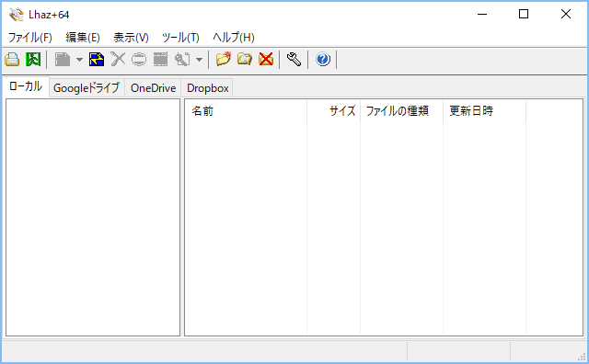Click the Lhaz+64 title bar app icon

pos(17,15)
